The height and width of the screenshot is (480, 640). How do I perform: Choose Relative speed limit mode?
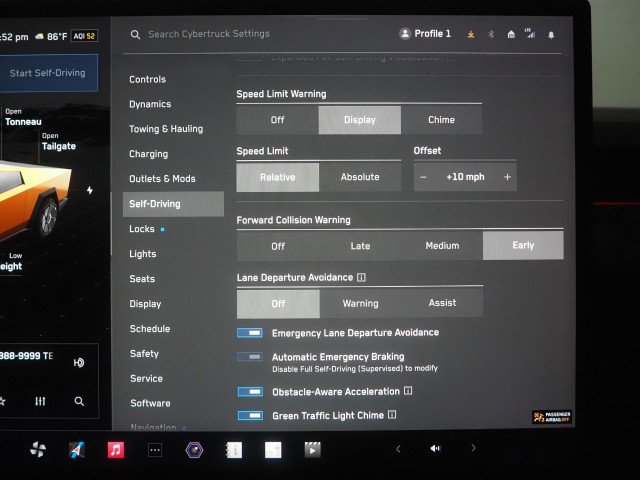tap(278, 177)
